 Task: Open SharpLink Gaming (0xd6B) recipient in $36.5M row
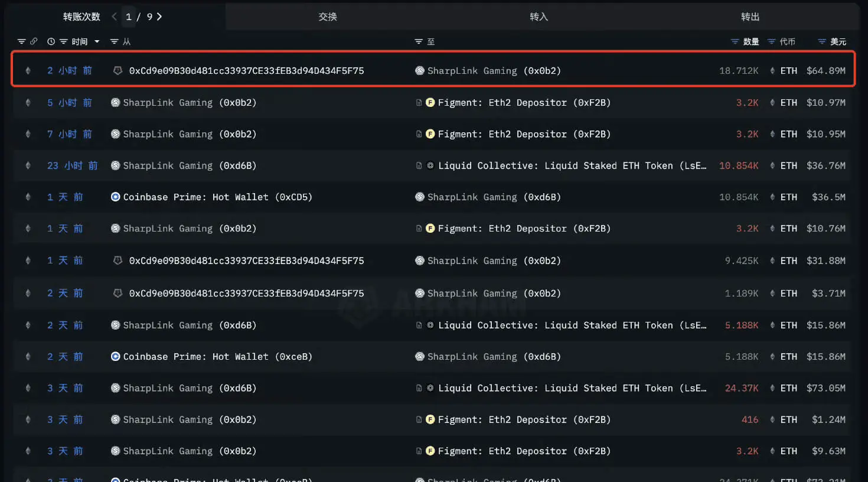tap(494, 197)
